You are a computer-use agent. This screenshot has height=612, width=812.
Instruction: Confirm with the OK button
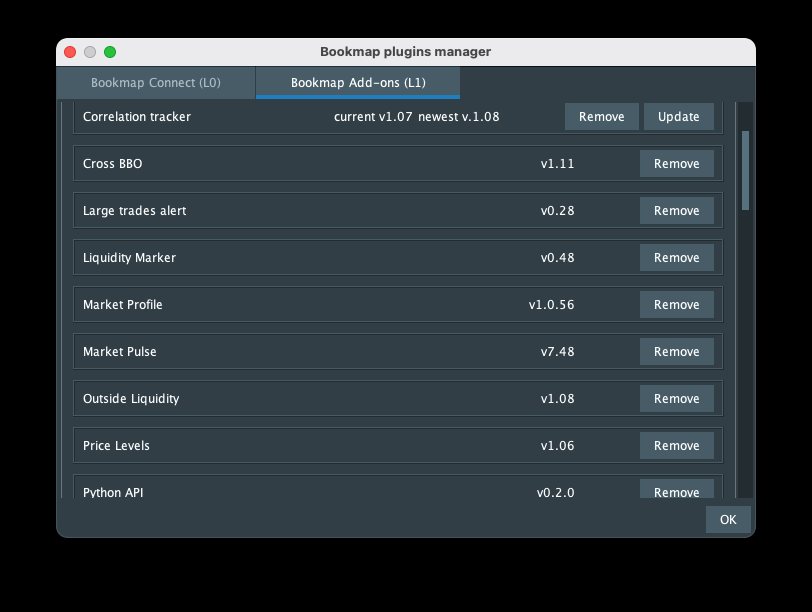coord(728,519)
